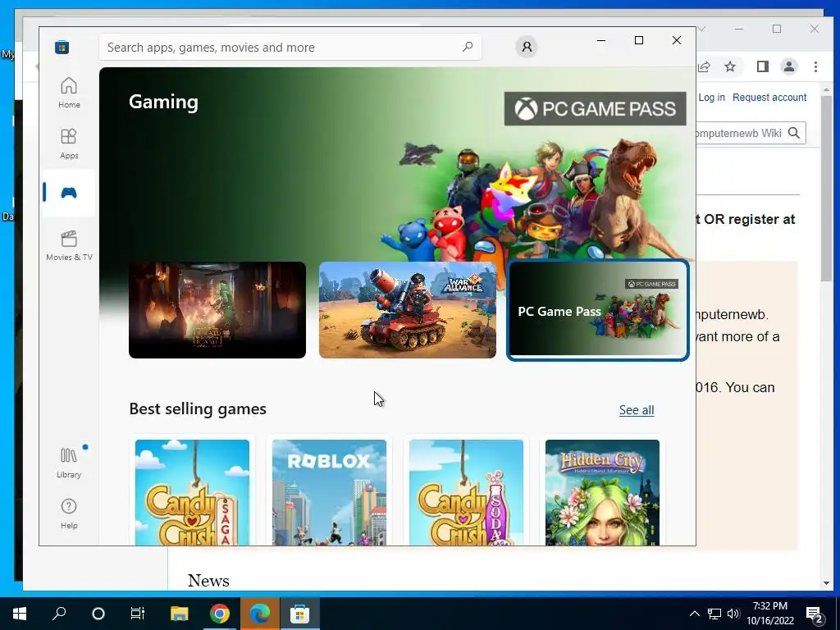Open the taskbar clock and date
The width and height of the screenshot is (840, 630).
tap(769, 614)
